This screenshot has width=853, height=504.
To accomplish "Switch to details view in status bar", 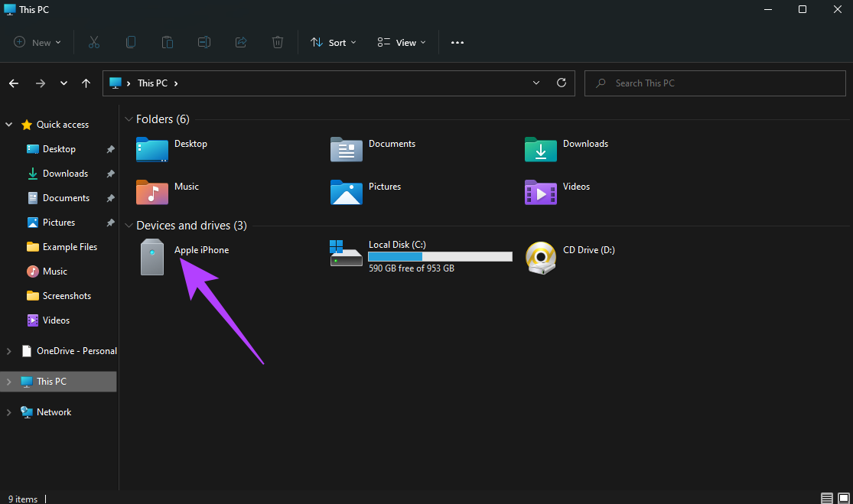I will click(x=827, y=498).
